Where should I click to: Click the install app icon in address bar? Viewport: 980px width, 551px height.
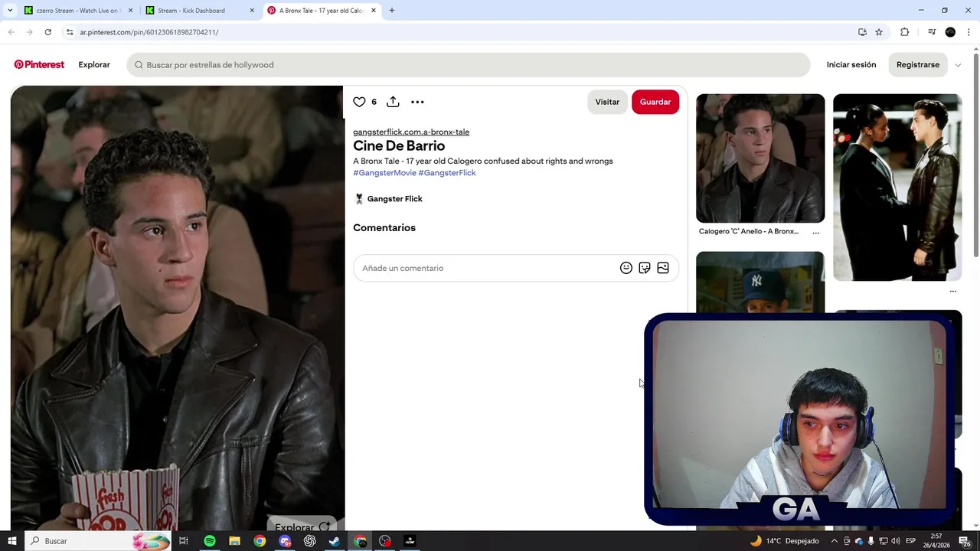(x=862, y=32)
